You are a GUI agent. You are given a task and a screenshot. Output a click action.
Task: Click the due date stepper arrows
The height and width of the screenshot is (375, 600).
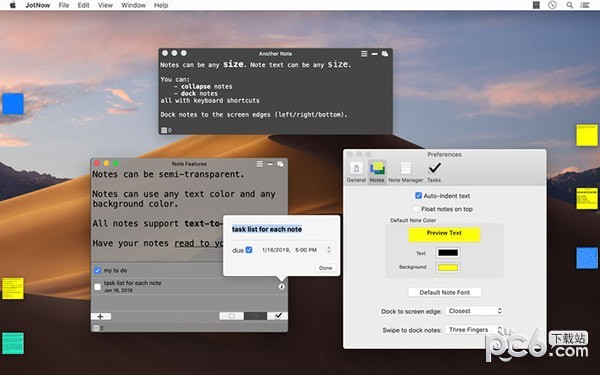[329, 250]
